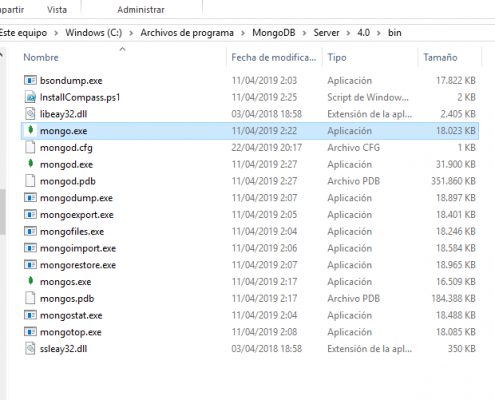Expand the chevron after Archivos de programa
The image size is (495, 400).
click(243, 33)
